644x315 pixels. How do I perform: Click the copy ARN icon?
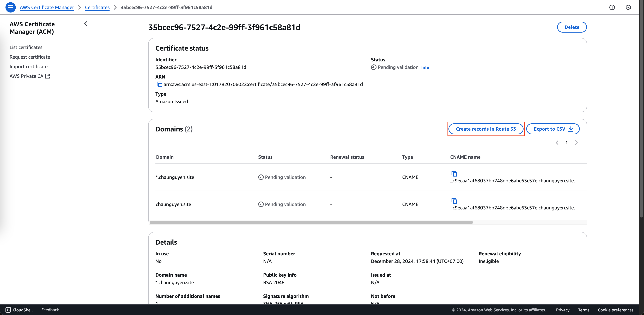[159, 84]
